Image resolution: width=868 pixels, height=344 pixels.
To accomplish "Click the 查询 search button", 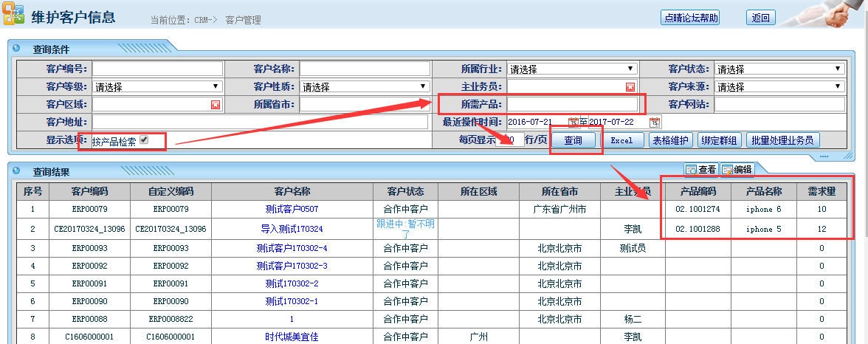I will 573,140.
